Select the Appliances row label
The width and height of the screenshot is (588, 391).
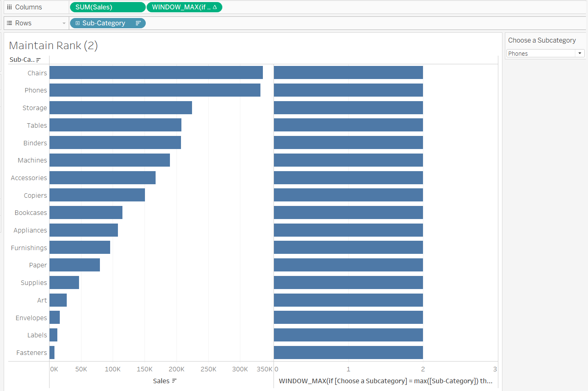pos(30,230)
